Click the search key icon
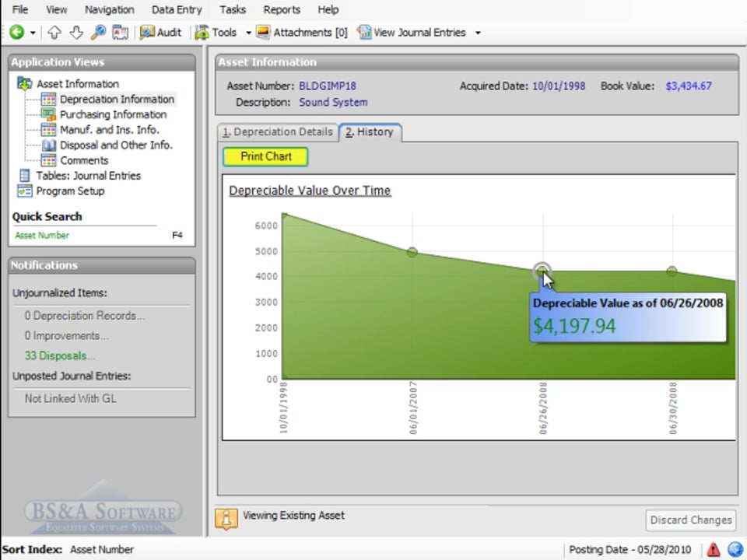747x560 pixels. pos(98,33)
